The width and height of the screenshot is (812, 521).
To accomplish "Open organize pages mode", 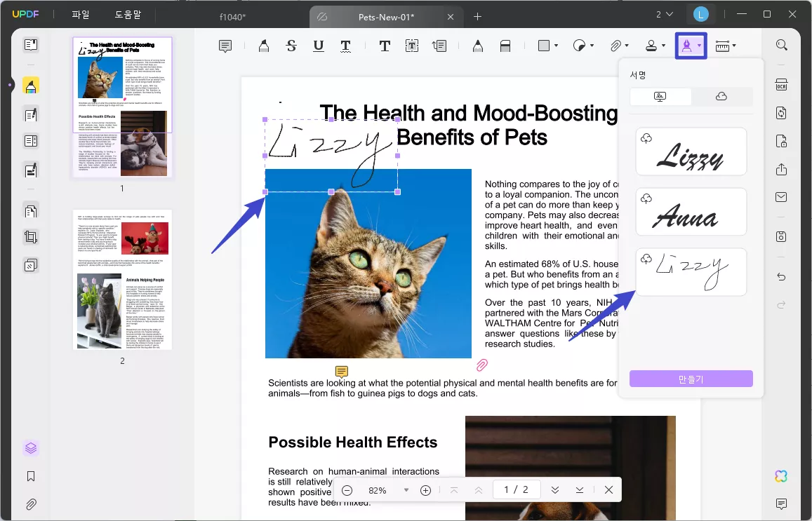I will click(x=31, y=210).
